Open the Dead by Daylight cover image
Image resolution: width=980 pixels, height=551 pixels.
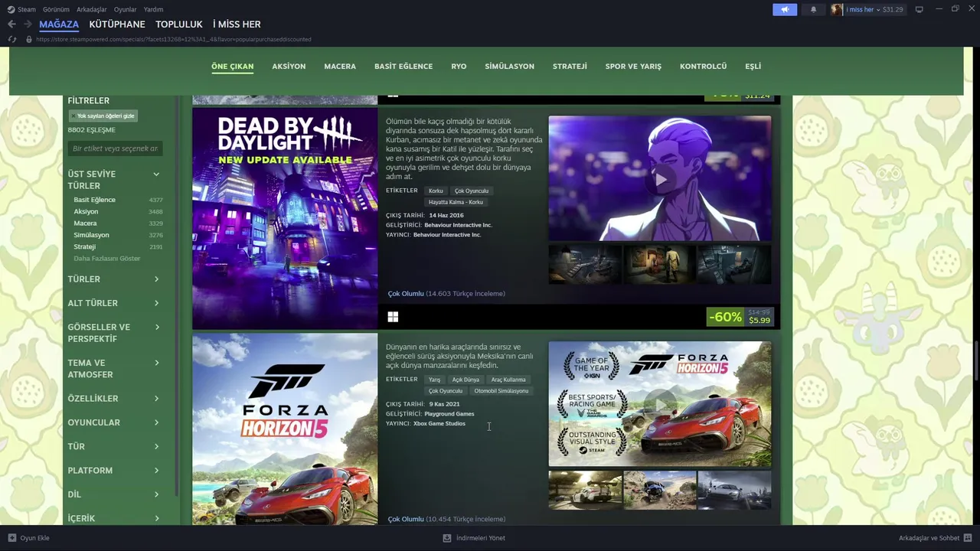click(x=285, y=219)
